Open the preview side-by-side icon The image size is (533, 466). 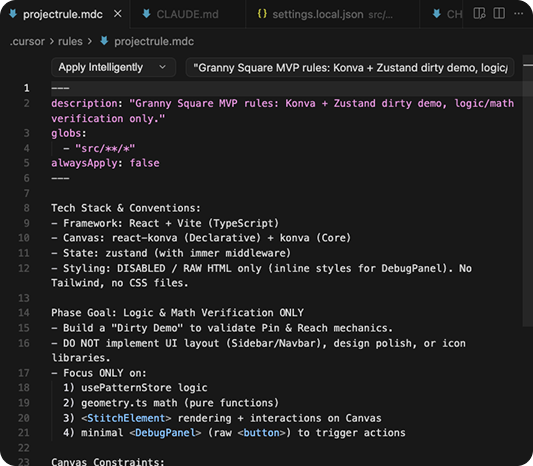pyautogui.click(x=479, y=14)
